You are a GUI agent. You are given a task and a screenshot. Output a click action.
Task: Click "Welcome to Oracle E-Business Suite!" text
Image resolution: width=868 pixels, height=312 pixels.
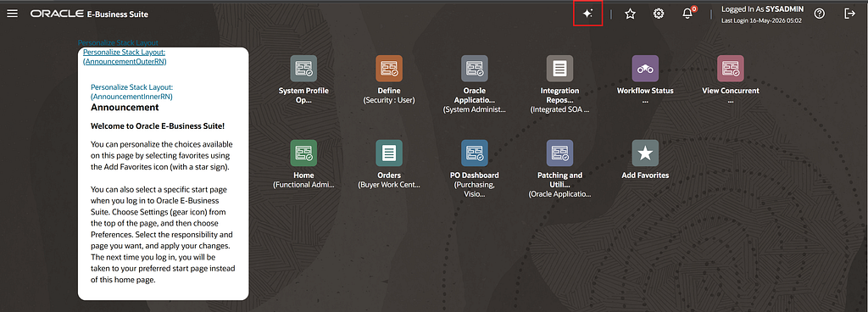pos(157,126)
